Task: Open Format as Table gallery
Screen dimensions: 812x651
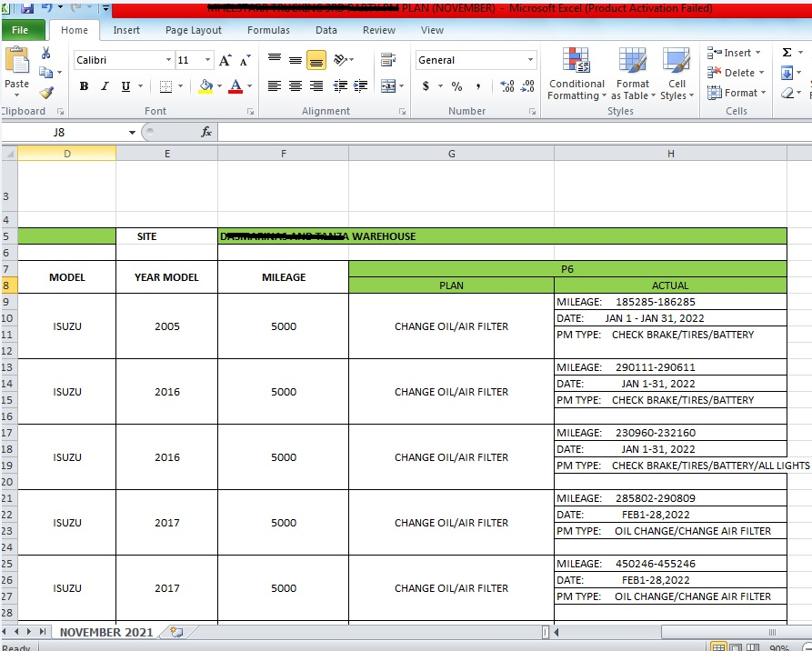Action: click(633, 74)
